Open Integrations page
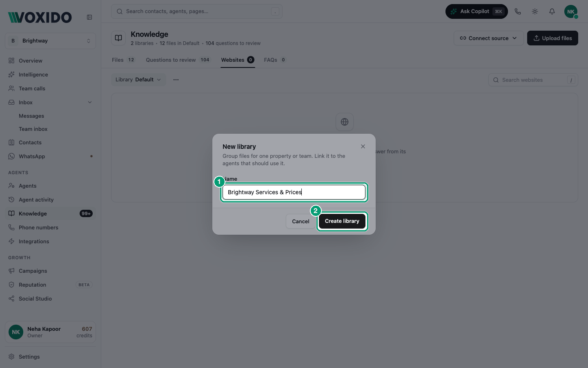The width and height of the screenshot is (588, 368). tap(50, 241)
